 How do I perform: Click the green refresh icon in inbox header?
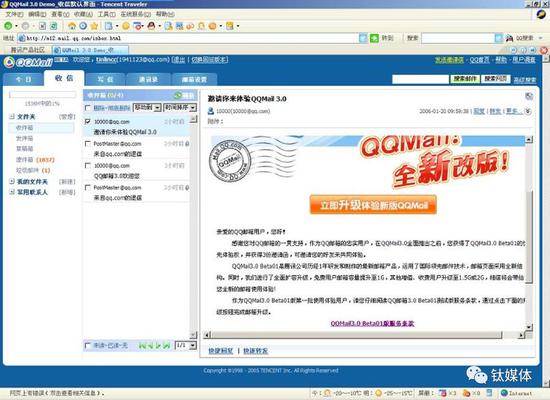pyautogui.click(x=178, y=95)
